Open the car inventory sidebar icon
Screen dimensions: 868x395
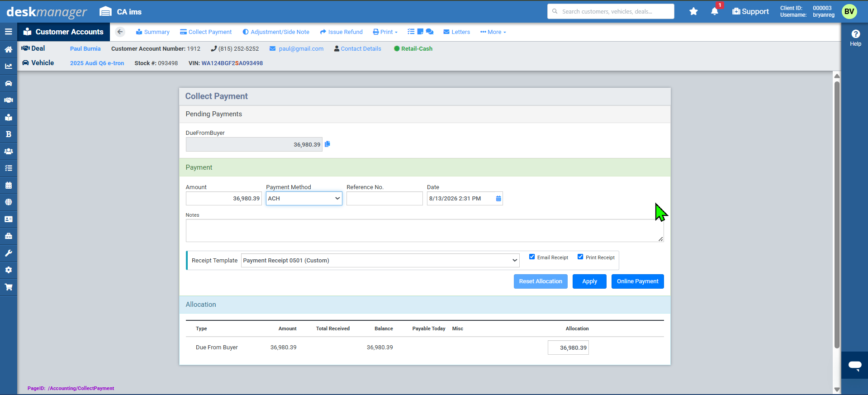click(x=8, y=83)
